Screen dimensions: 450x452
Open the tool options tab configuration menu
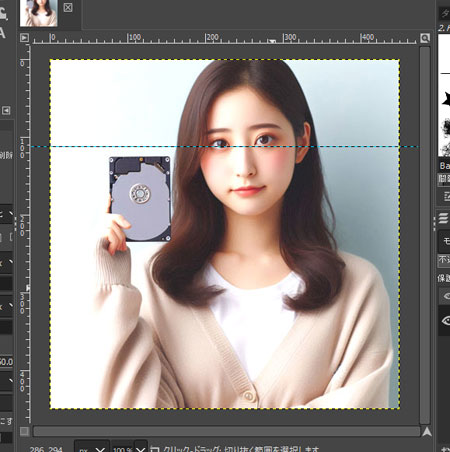(6, 110)
